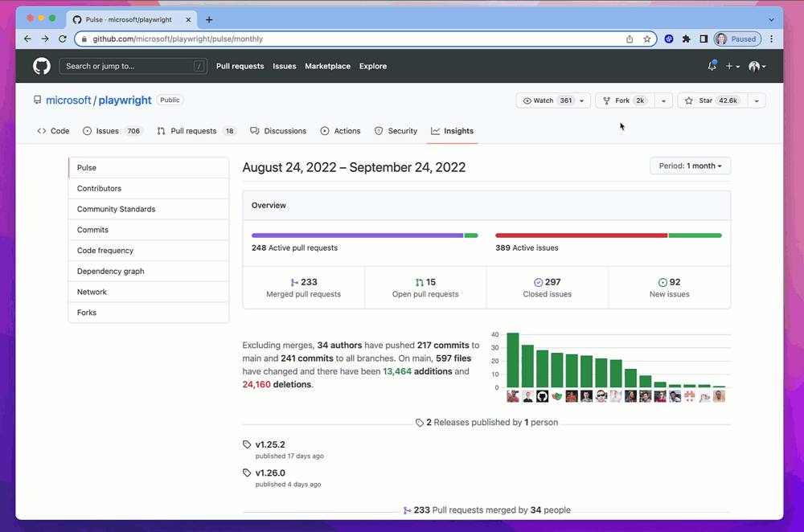This screenshot has height=532, width=804.
Task: Click the tallest green bar in the commits chart
Action: coord(513,360)
